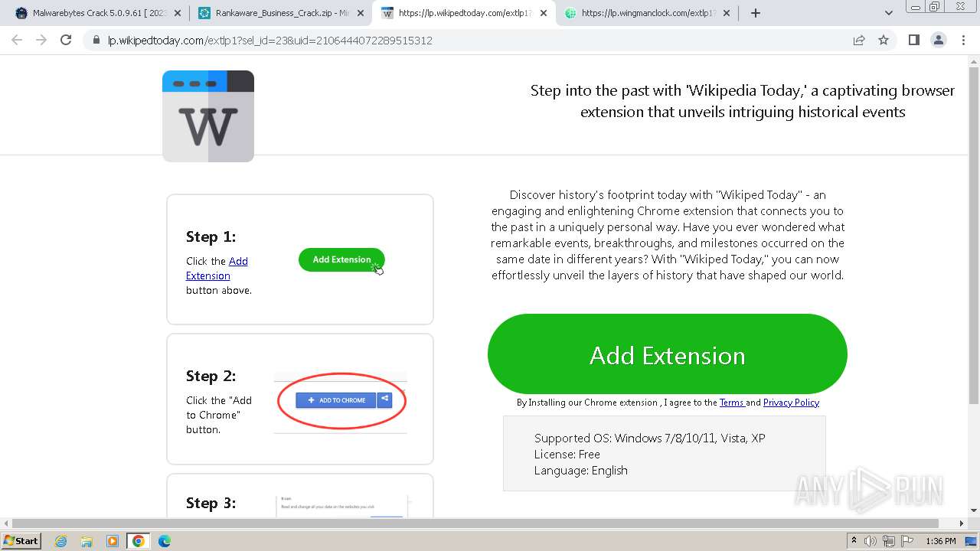Open the media player taskbar icon

113,541
